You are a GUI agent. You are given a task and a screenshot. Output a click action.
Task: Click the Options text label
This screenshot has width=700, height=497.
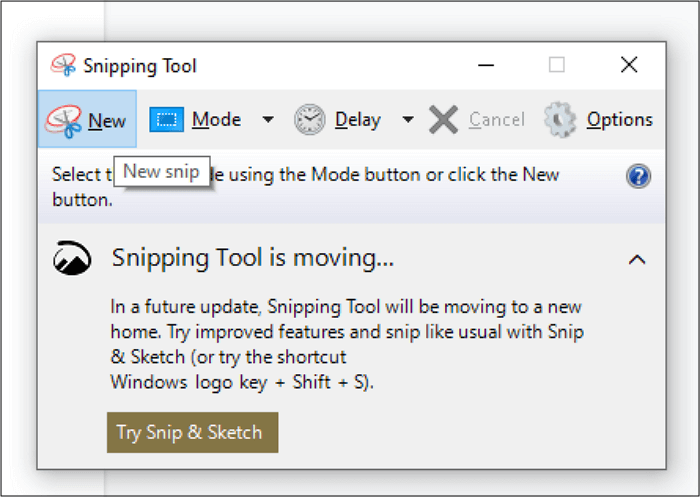pyautogui.click(x=619, y=120)
